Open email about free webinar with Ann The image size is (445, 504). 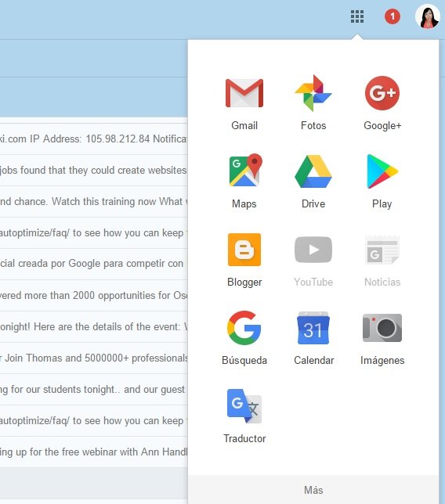point(94,452)
